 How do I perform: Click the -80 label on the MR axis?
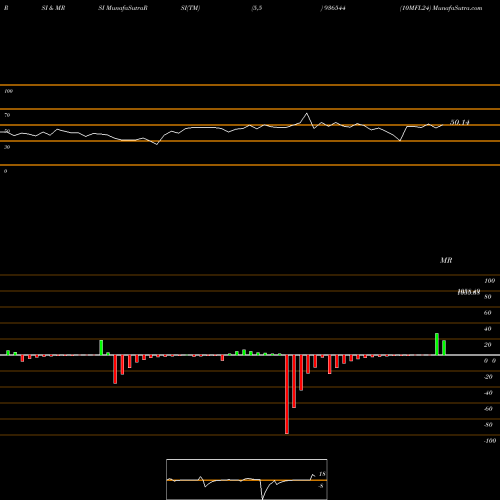(x=488, y=425)
